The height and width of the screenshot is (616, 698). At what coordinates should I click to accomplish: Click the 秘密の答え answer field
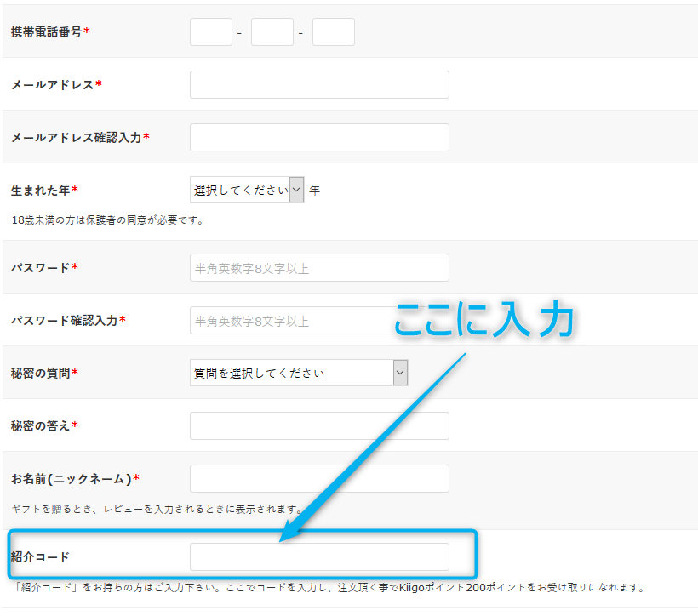(319, 425)
